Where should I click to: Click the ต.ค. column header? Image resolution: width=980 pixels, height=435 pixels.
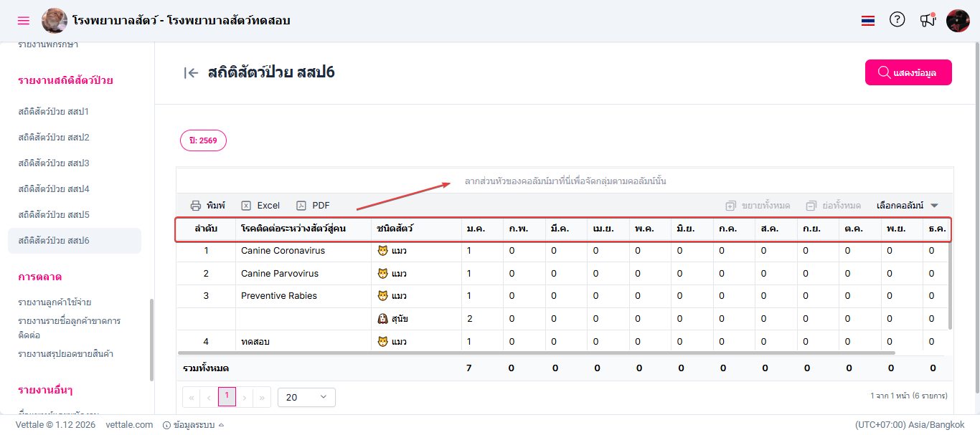859,229
